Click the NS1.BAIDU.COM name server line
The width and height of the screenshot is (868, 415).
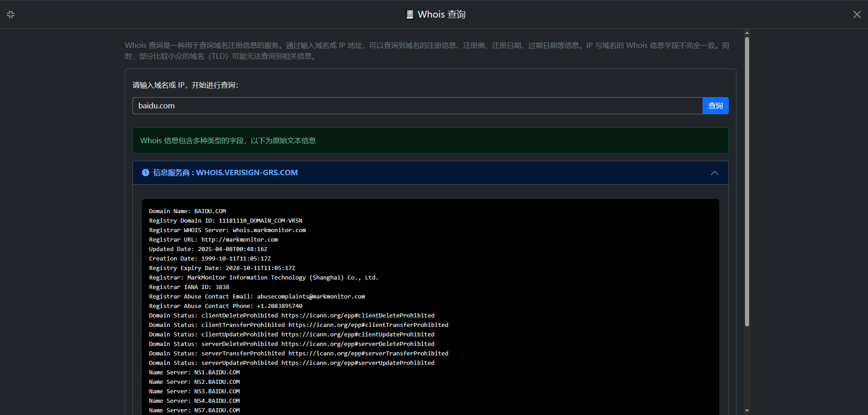click(194, 373)
